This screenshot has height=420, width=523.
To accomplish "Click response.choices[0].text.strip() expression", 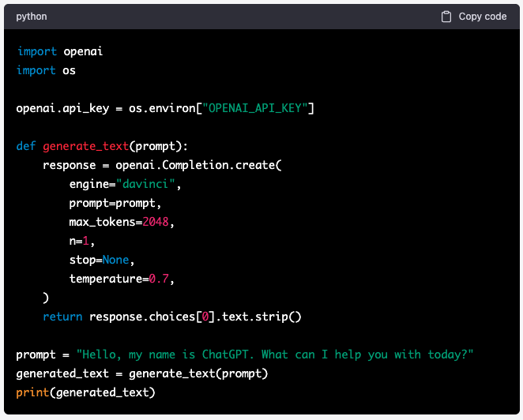I will (x=195, y=317).
